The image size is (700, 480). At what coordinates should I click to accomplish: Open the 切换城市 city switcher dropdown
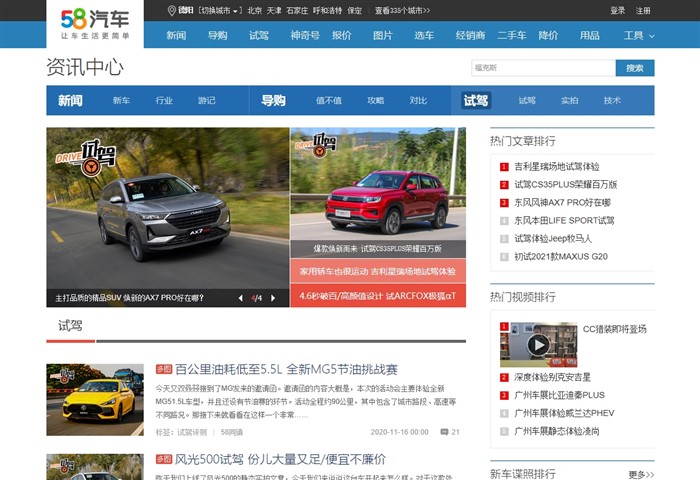219,10
